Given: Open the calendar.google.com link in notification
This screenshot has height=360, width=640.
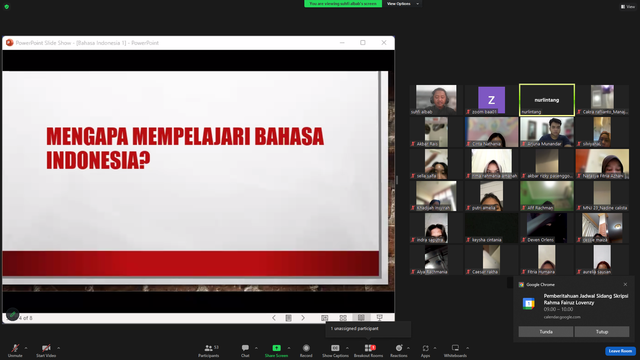Looking at the screenshot, I should tap(562, 317).
